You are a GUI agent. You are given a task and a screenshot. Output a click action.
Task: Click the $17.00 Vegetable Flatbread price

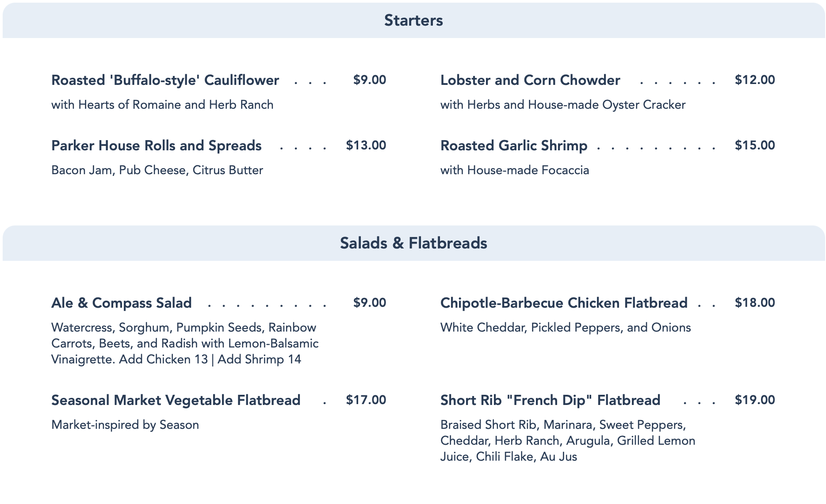(366, 400)
